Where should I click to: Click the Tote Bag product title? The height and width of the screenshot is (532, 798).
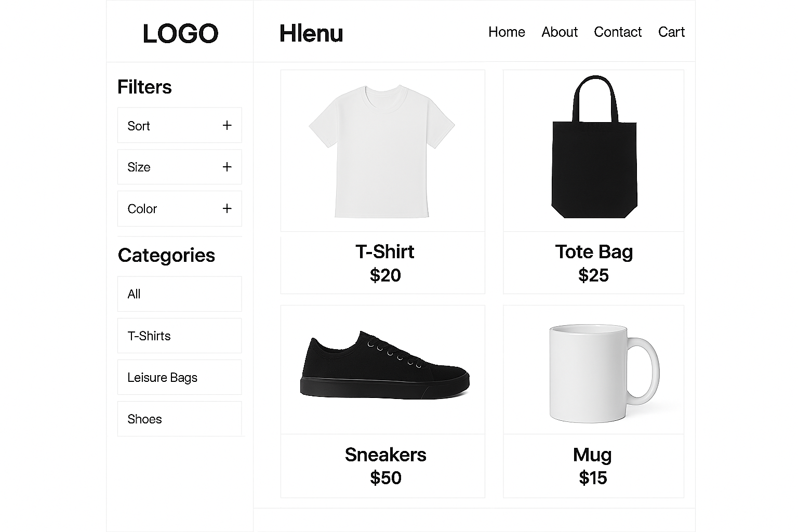[x=594, y=252]
